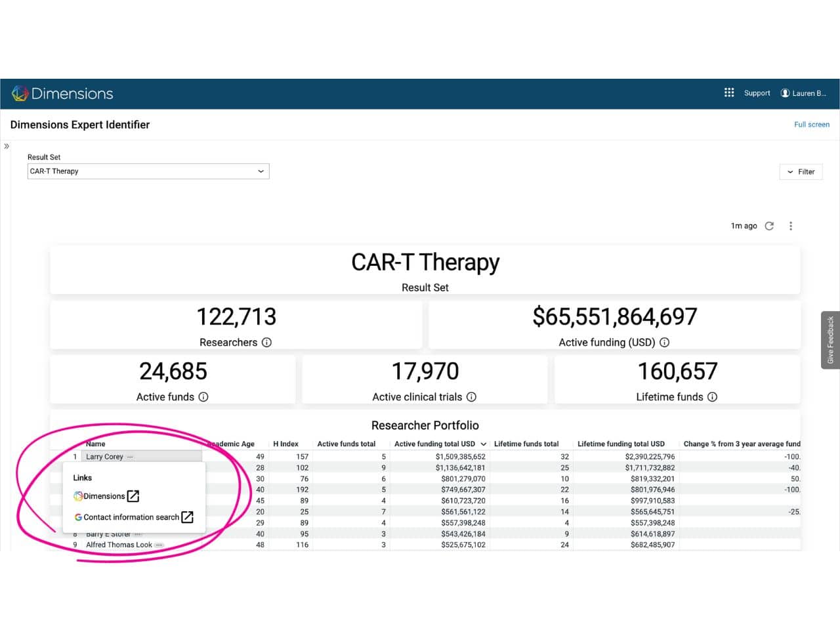This screenshot has width=840, height=630.
Task: Open Lauren B. user account menu
Action: coord(803,93)
